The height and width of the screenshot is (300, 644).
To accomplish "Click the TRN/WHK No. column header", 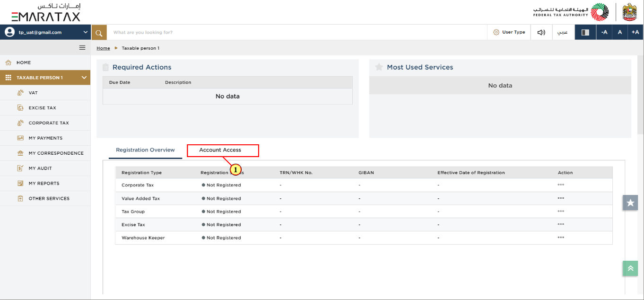I will point(296,173).
